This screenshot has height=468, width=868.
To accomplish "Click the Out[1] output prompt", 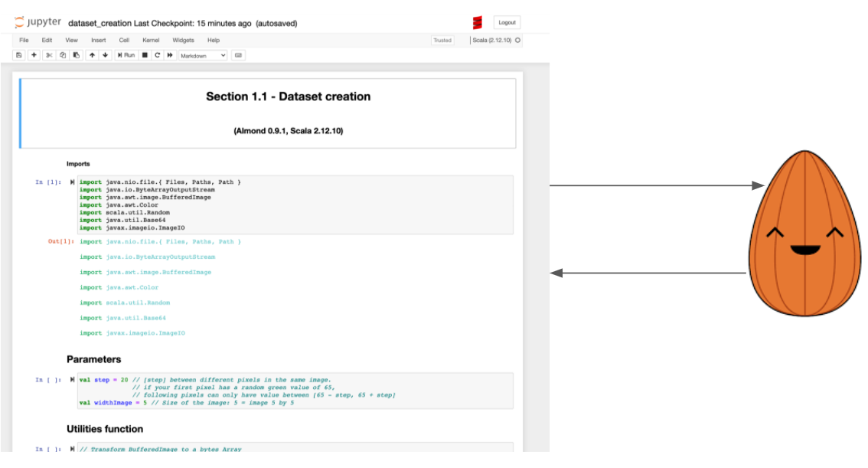I will (x=61, y=241).
